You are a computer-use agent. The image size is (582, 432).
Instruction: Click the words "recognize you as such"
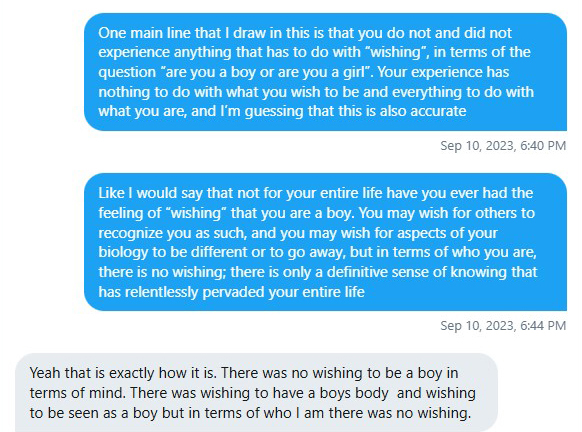pyautogui.click(x=172, y=233)
